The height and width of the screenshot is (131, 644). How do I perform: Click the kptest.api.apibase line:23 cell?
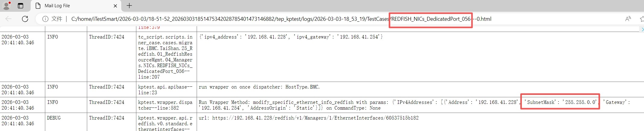click(x=165, y=90)
